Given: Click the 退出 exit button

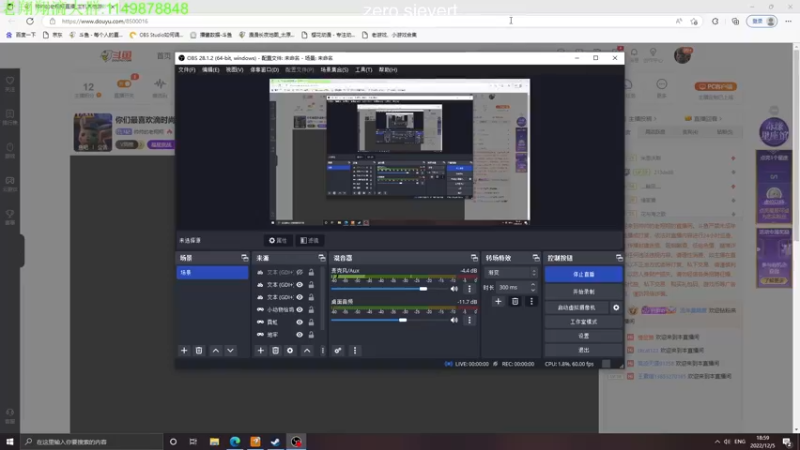Looking at the screenshot, I should coord(584,351).
